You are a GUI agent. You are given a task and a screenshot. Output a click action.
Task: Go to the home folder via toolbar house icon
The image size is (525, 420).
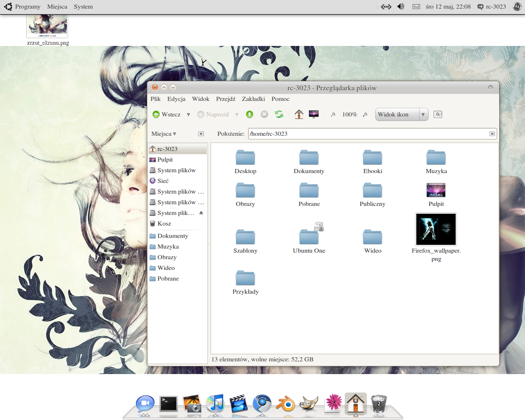click(x=299, y=114)
